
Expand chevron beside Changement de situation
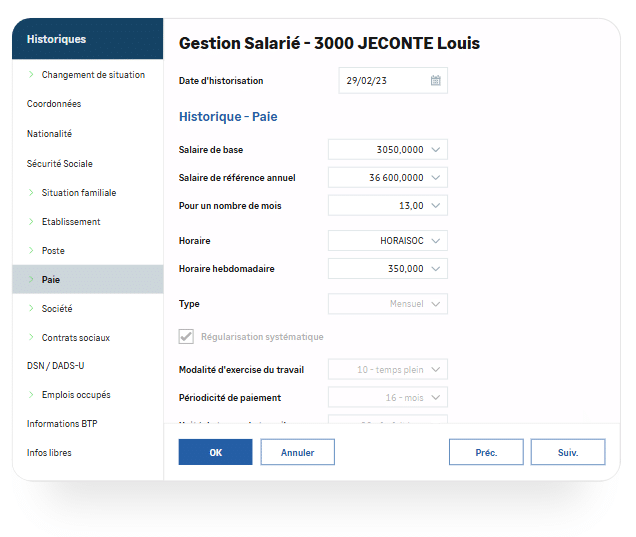pos(31,74)
